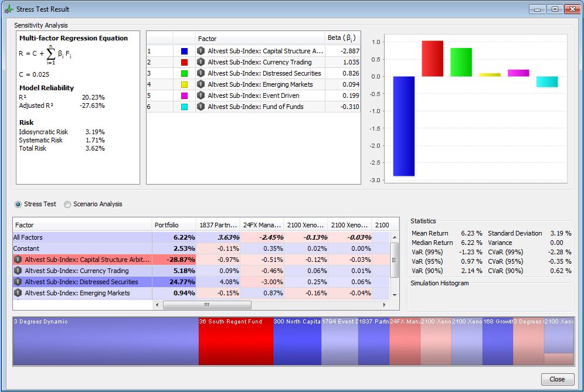Screen dimensions: 584x392
Task: Click the shield icon beside Emerging Markets in Beta table
Action: (201, 84)
